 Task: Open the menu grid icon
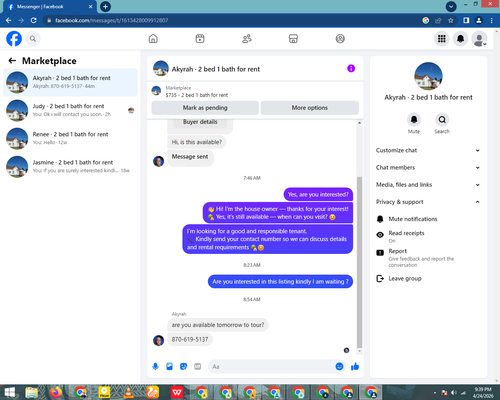click(442, 39)
